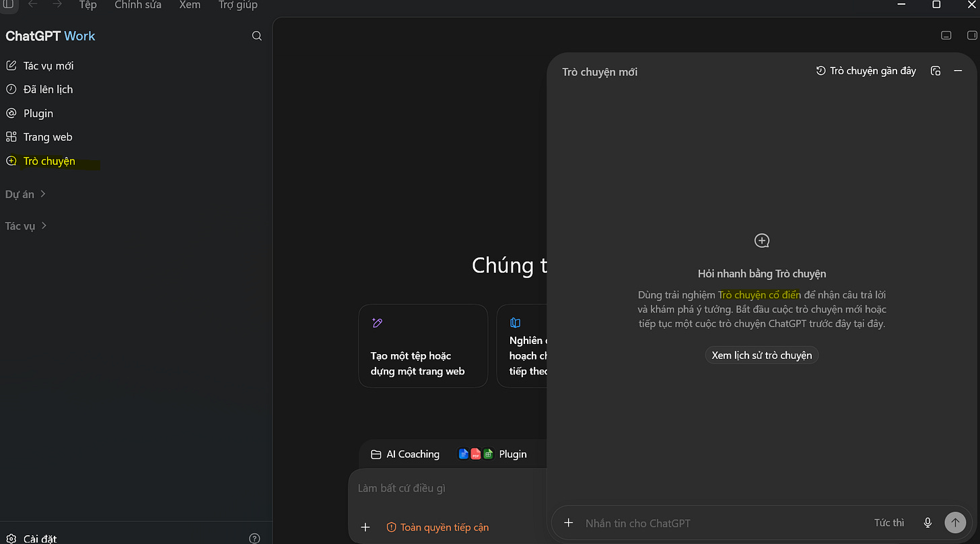Open Trò chuyện gần đây recent chats

[x=866, y=71]
